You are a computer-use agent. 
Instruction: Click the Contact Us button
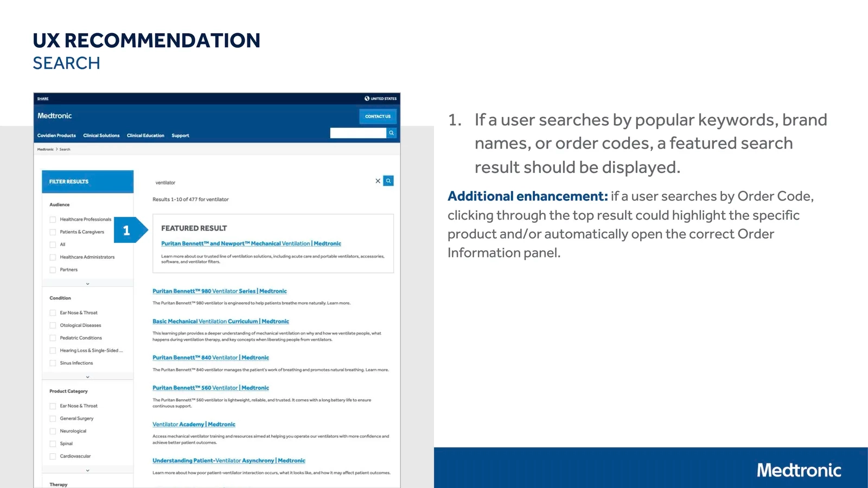pyautogui.click(x=378, y=117)
